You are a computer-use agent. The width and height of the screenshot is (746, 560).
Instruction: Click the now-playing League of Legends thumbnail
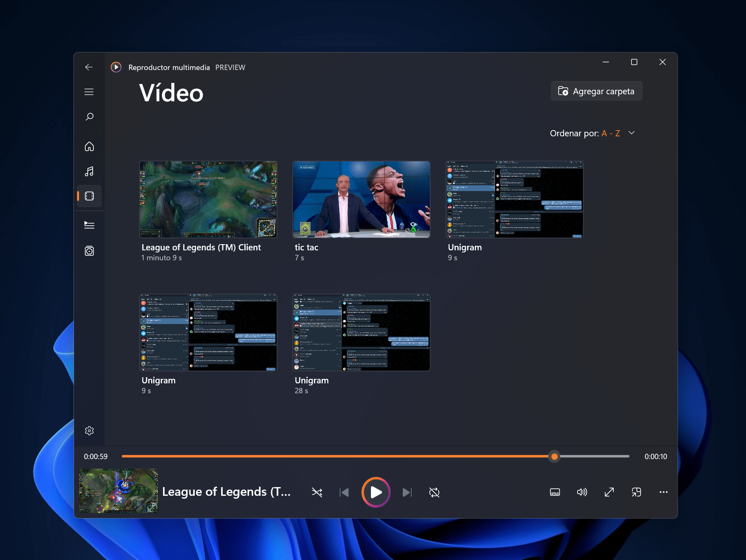(119, 490)
